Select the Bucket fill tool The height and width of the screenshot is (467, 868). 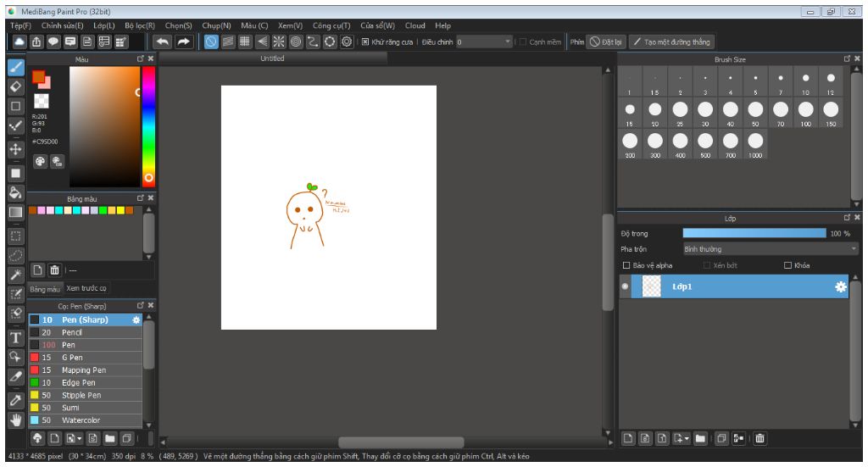tap(15, 192)
